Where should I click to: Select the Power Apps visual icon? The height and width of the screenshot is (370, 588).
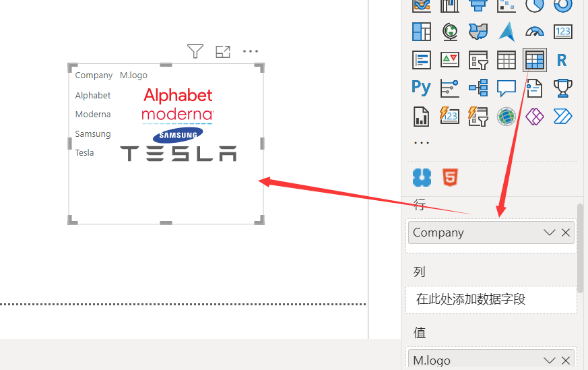coord(535,117)
